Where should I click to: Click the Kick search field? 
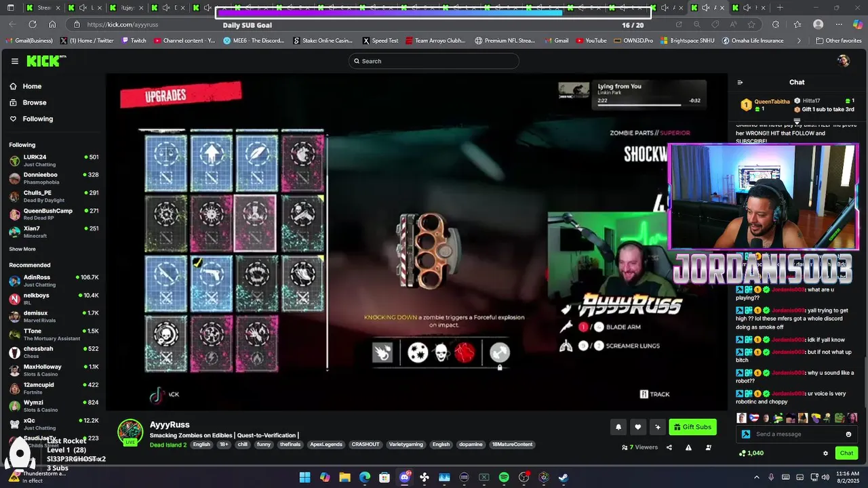pos(434,61)
